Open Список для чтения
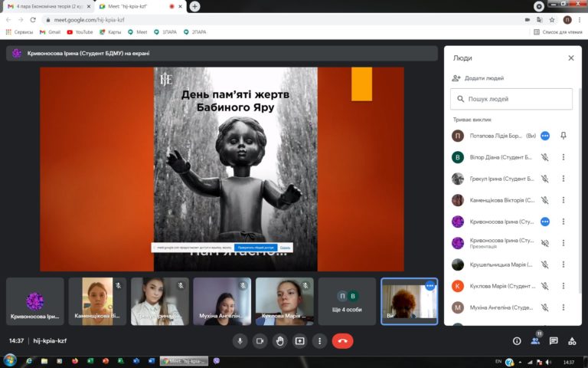588x368 pixels. pyautogui.click(x=558, y=32)
